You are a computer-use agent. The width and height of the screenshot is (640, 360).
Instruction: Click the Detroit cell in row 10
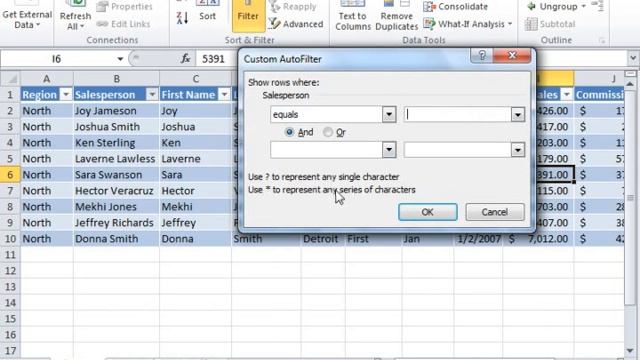point(323,239)
